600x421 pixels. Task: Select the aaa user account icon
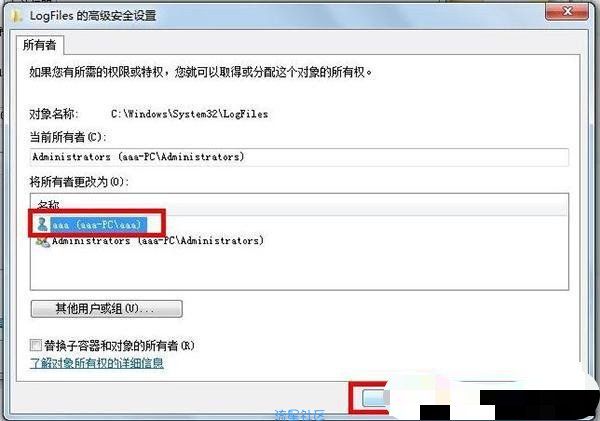(x=42, y=224)
